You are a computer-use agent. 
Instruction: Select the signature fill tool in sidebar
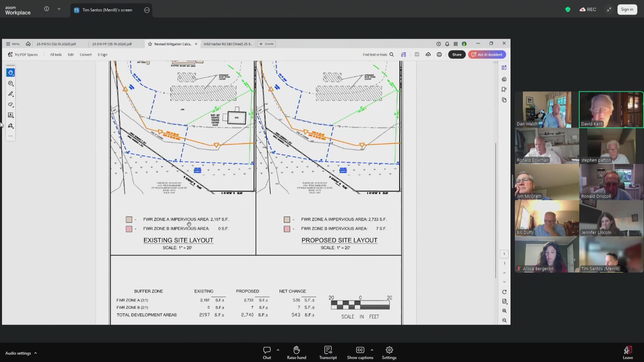click(x=10, y=126)
